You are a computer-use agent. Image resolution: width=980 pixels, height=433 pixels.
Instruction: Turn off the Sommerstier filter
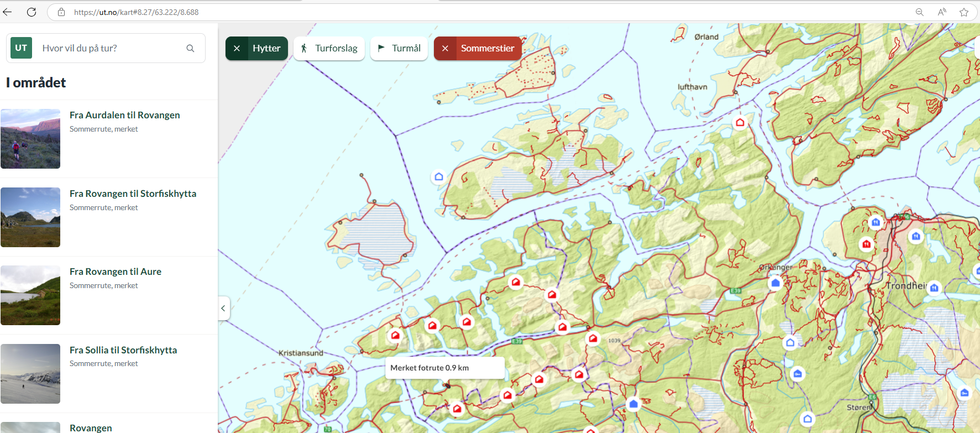coord(445,49)
